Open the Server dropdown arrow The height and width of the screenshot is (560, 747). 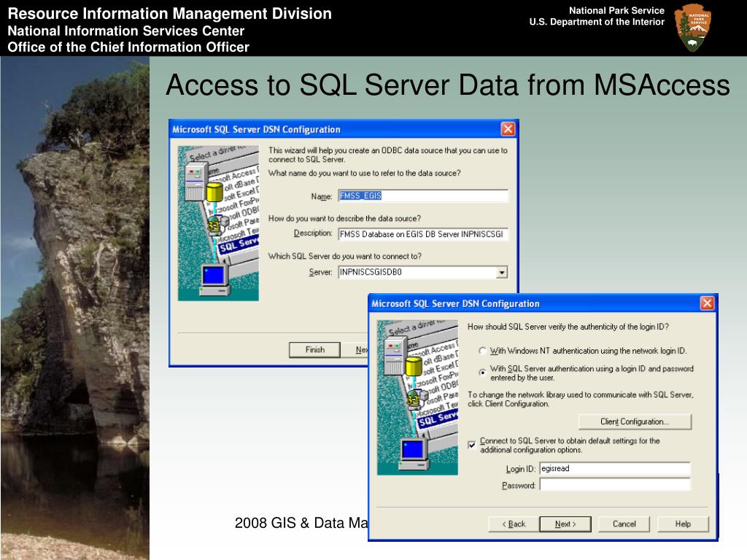pos(502,273)
